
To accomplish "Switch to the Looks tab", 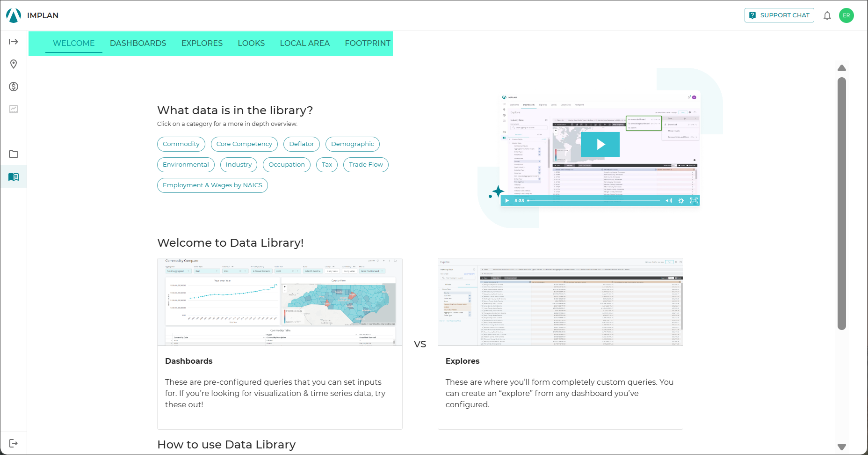I will (x=251, y=43).
